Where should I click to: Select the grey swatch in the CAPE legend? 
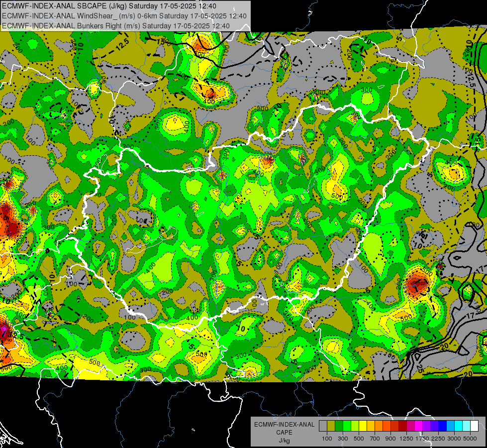tap(323, 426)
